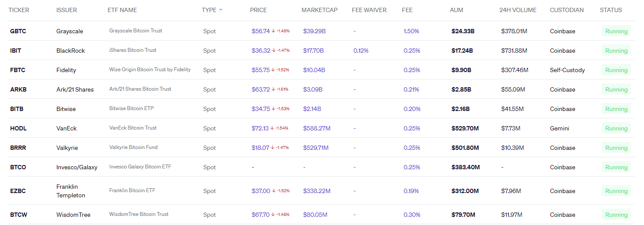Click the MARKETCAP column header
The image size is (644, 225).
pyautogui.click(x=319, y=10)
